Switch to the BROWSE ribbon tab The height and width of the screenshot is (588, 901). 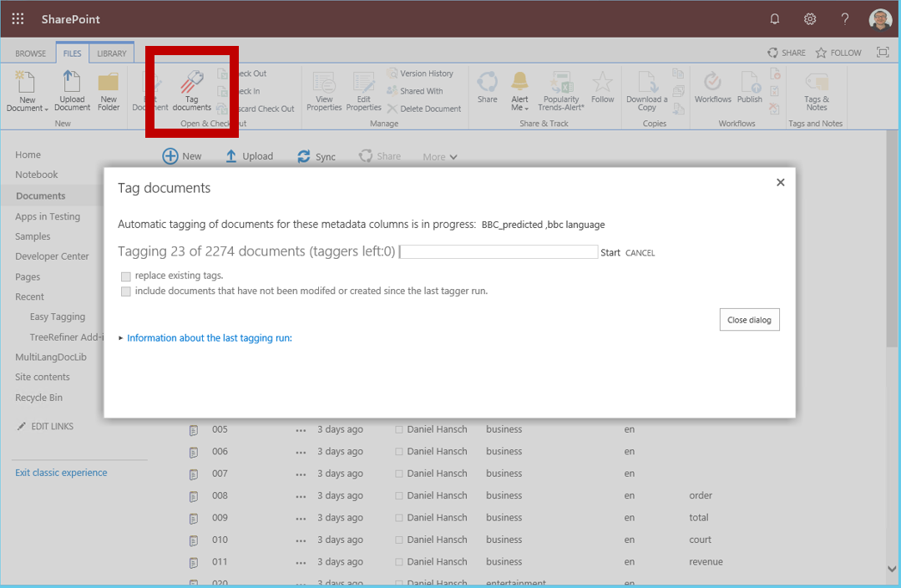click(31, 53)
